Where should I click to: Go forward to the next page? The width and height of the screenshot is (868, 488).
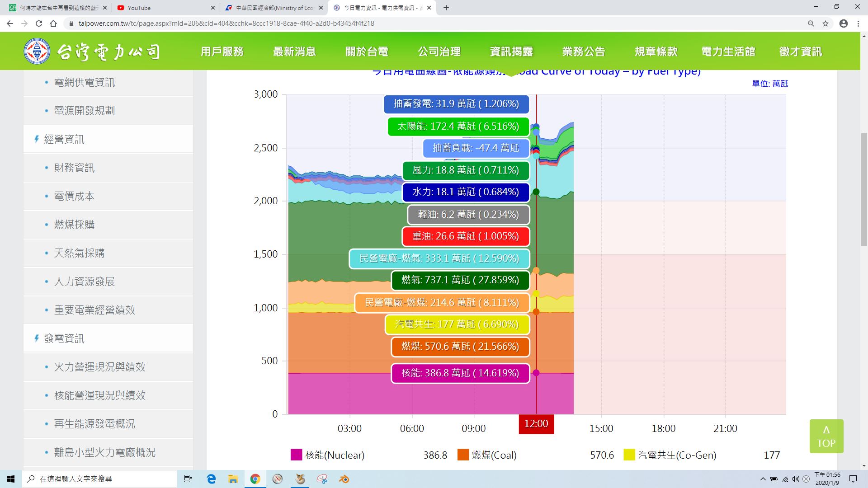pyautogui.click(x=24, y=23)
